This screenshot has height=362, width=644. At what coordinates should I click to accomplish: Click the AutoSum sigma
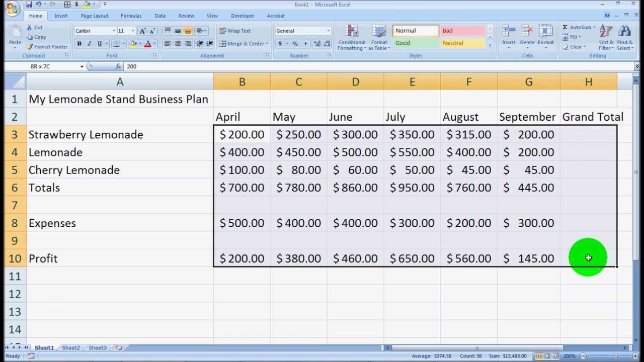565,27
